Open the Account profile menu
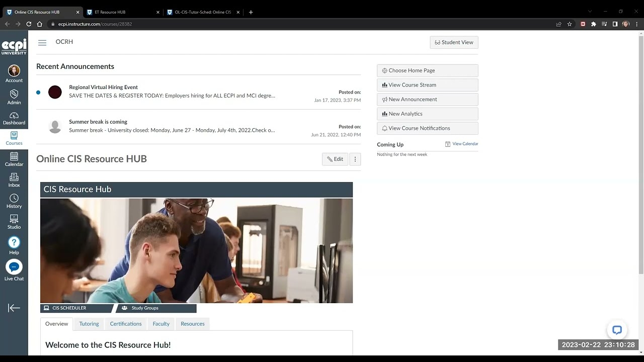Image resolution: width=644 pixels, height=362 pixels. (x=14, y=73)
